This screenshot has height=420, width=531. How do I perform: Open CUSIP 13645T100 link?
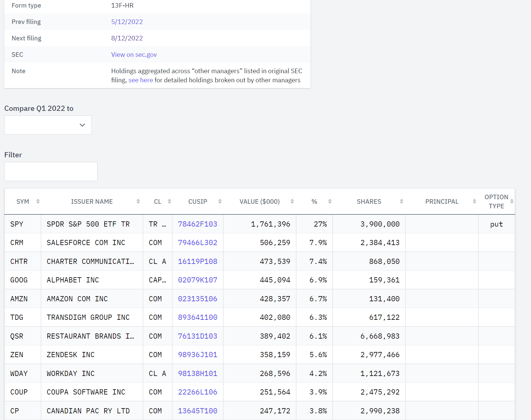(198, 411)
